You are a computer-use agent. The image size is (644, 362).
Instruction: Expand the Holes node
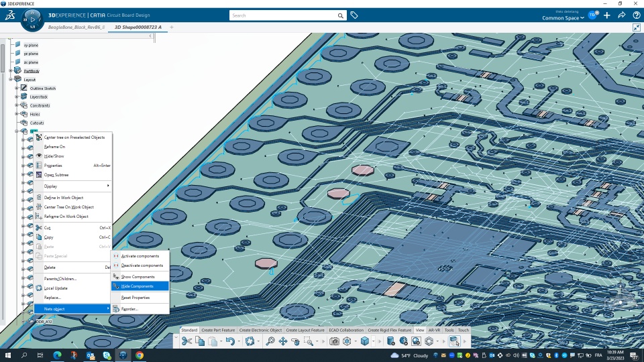(x=17, y=114)
